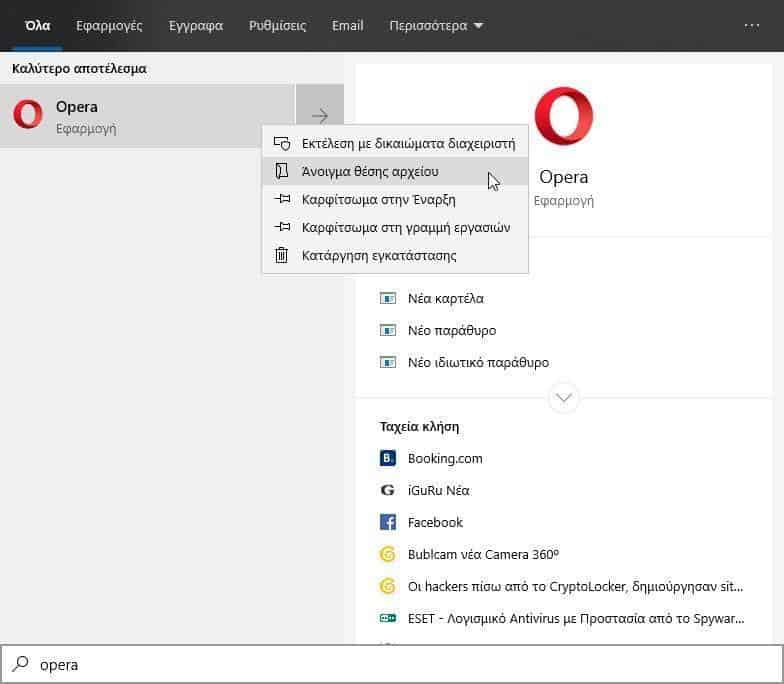The height and width of the screenshot is (684, 784).
Task: Click the Ταχεία κλήση heading
Action: click(419, 426)
